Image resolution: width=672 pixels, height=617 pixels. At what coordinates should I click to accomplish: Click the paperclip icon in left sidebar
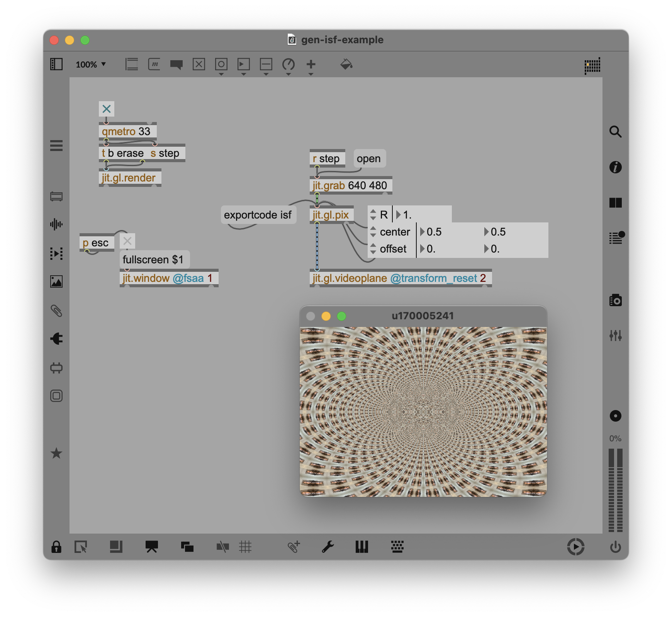(x=56, y=311)
